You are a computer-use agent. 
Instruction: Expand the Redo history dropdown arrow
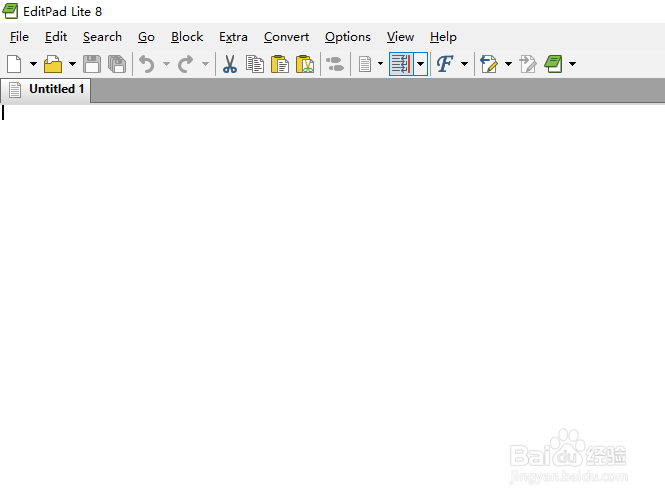pyautogui.click(x=205, y=64)
